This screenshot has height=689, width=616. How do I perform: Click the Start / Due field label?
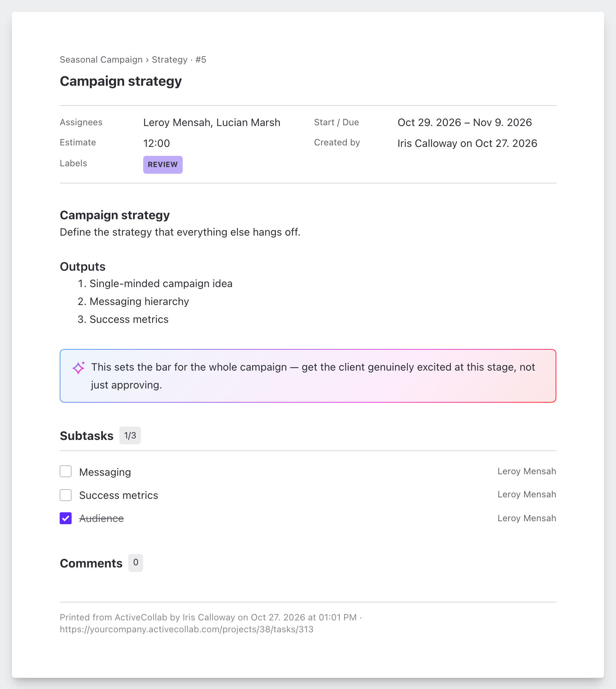[x=336, y=122]
